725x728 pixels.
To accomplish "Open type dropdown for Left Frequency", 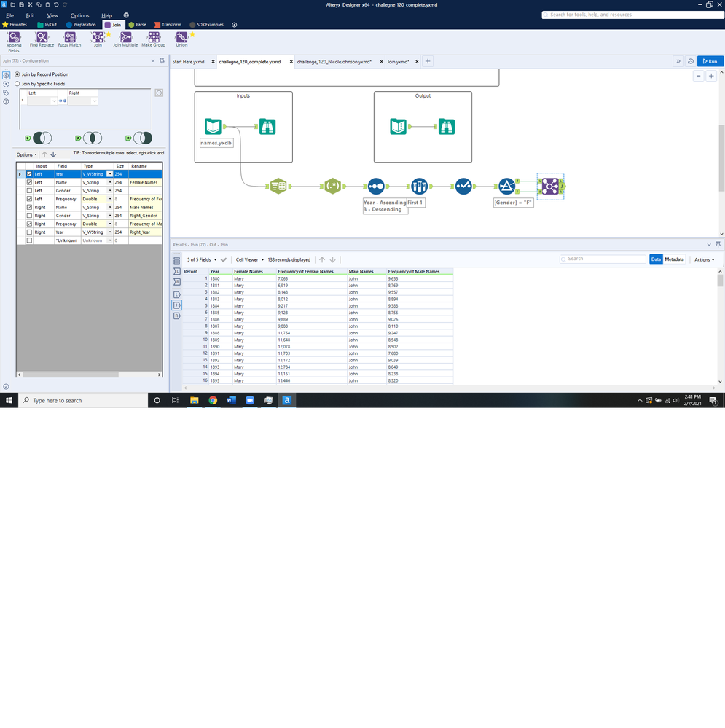I will pyautogui.click(x=109, y=199).
